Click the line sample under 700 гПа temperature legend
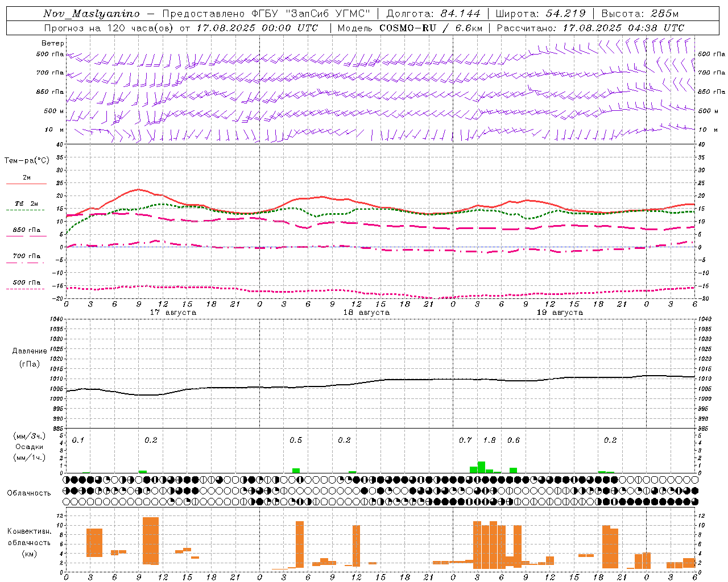 [x=25, y=263]
